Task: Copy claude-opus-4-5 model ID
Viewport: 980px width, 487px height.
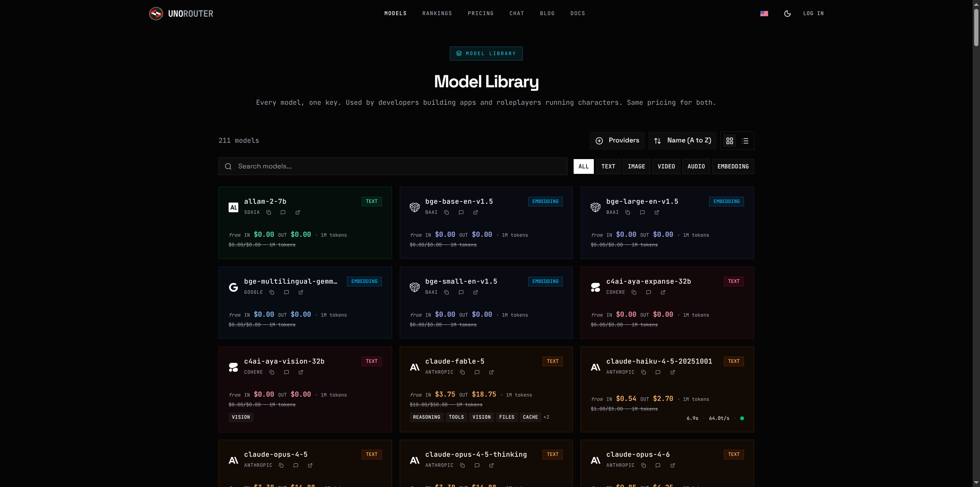Action: click(x=281, y=466)
